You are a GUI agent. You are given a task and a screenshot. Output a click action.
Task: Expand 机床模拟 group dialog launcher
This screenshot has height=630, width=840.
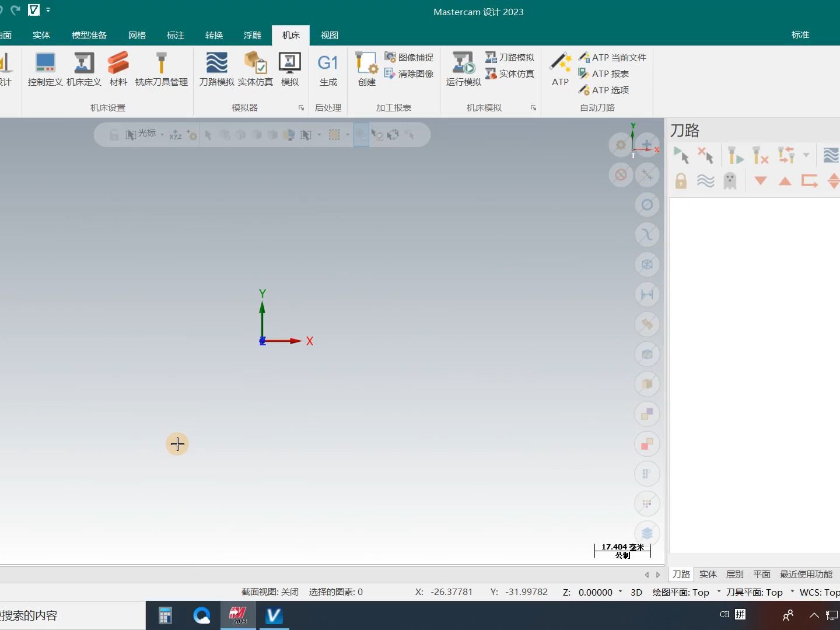point(533,108)
